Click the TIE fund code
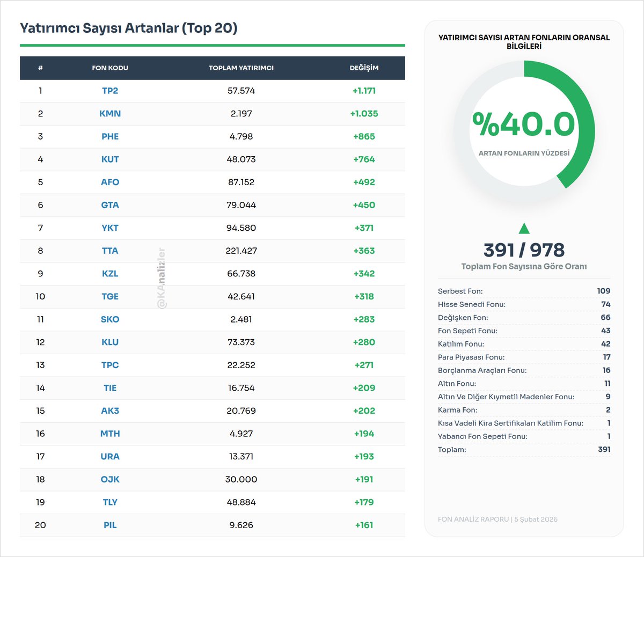Screen dimensions: 644x644 tap(110, 388)
